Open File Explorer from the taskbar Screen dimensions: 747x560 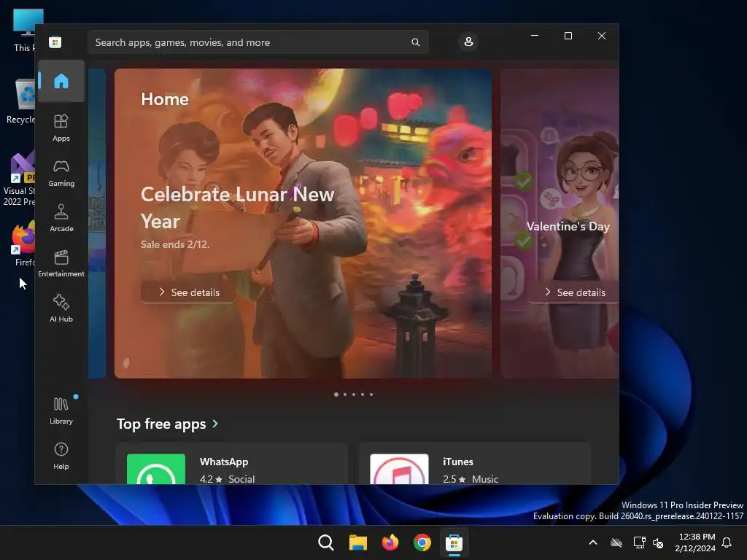click(x=357, y=542)
